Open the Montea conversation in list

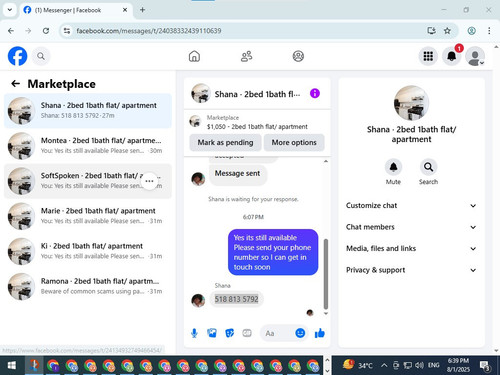(88, 146)
